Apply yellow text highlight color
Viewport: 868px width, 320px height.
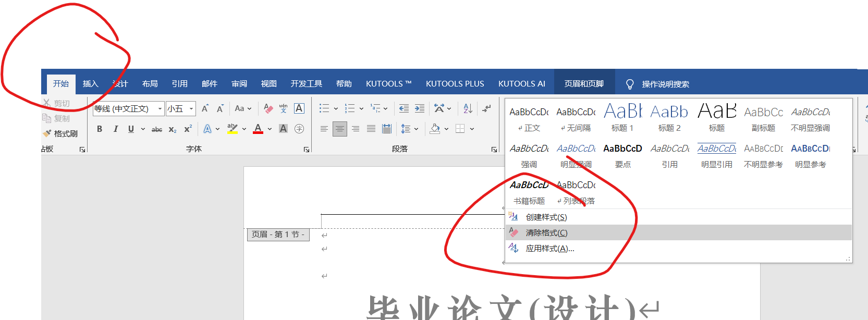(x=233, y=129)
